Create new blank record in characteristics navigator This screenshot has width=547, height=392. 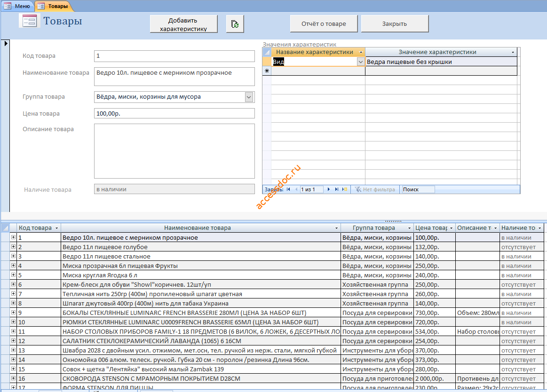pos(345,189)
